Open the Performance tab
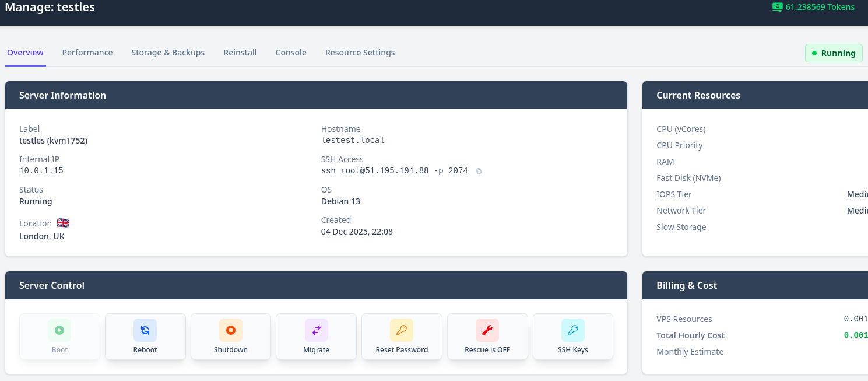 click(87, 53)
